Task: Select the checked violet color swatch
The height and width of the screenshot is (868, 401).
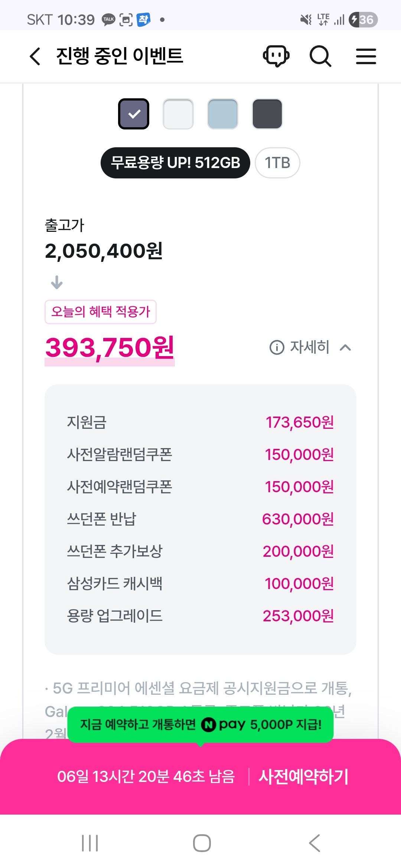Action: click(x=134, y=114)
